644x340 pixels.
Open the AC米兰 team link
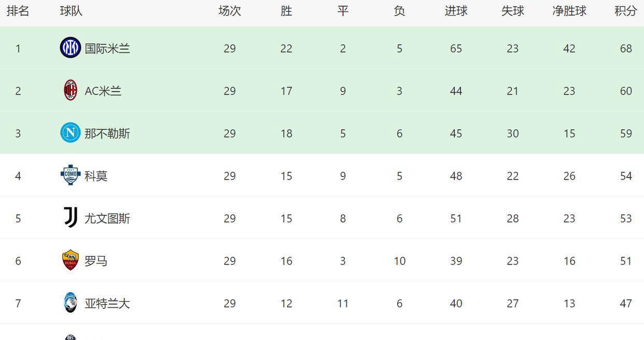(103, 91)
